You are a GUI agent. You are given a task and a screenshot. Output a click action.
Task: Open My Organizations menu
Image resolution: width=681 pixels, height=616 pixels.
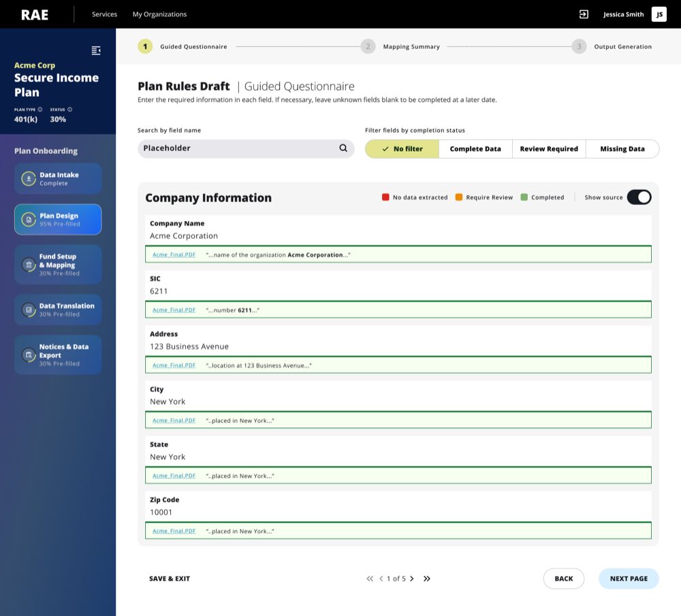point(159,14)
